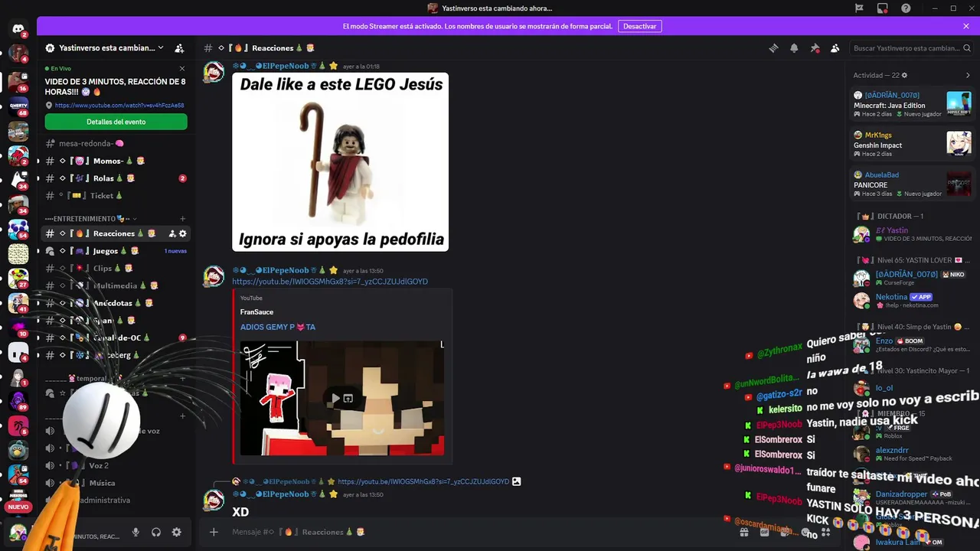Click replied youtu.be link preview
The height and width of the screenshot is (551, 980).
pos(423,482)
